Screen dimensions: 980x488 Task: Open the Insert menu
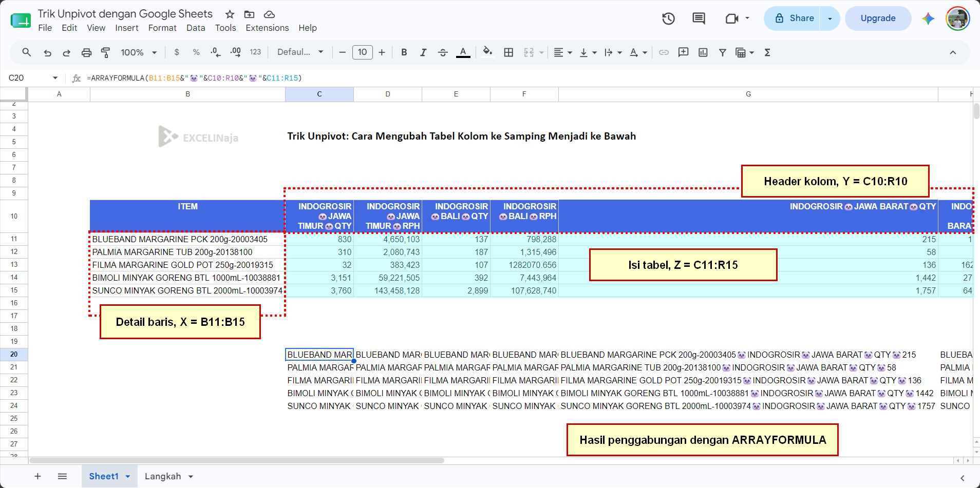(x=127, y=28)
